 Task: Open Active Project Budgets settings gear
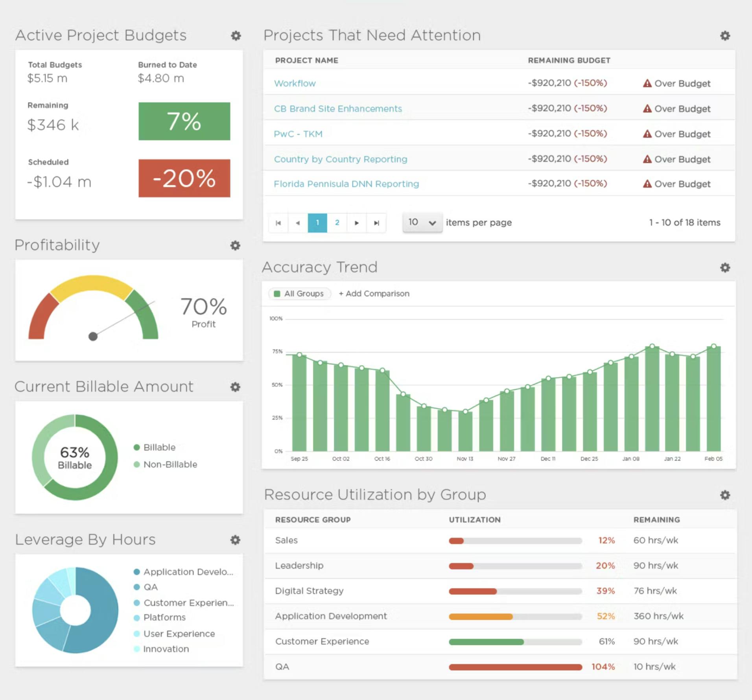(236, 36)
